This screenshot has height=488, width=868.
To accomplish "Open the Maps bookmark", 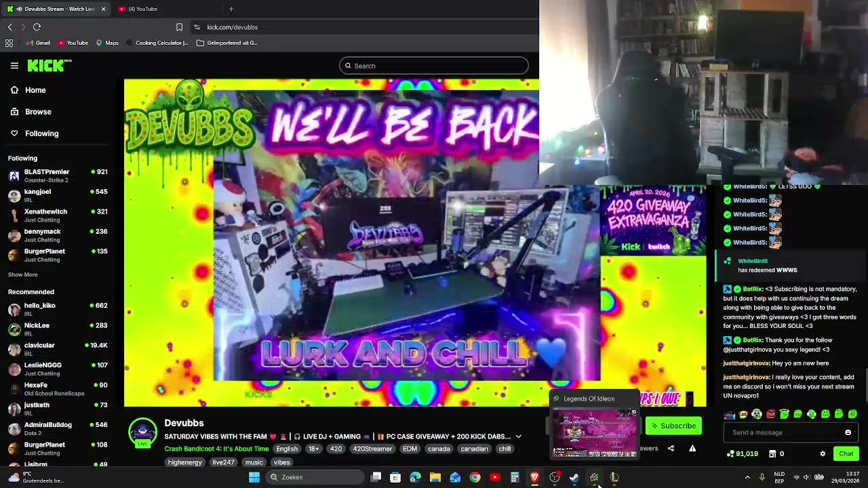I will pos(107,43).
